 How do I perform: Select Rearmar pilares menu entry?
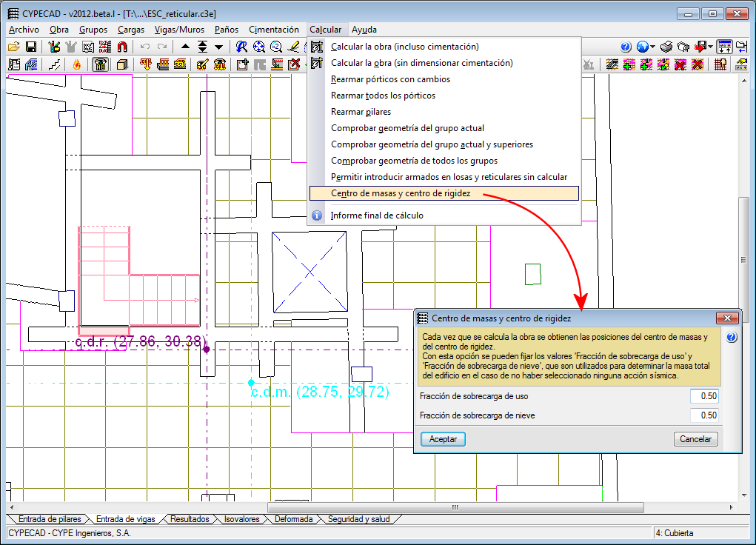(x=444, y=112)
